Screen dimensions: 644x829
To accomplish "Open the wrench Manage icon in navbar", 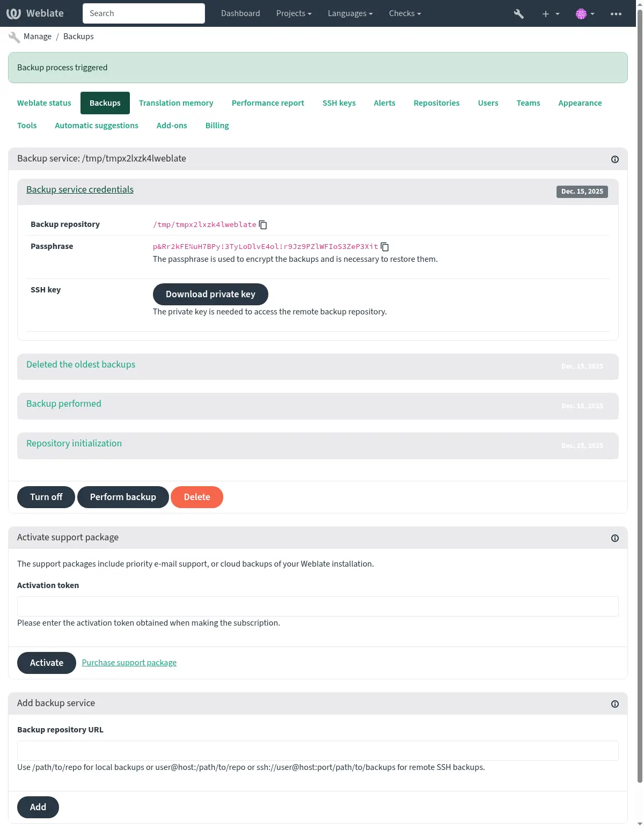I will coord(518,13).
